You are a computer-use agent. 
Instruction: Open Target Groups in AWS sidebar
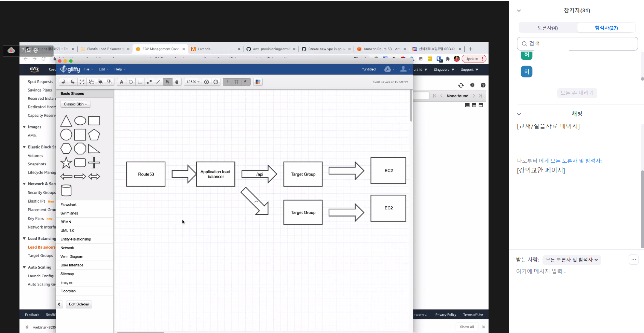40,256
